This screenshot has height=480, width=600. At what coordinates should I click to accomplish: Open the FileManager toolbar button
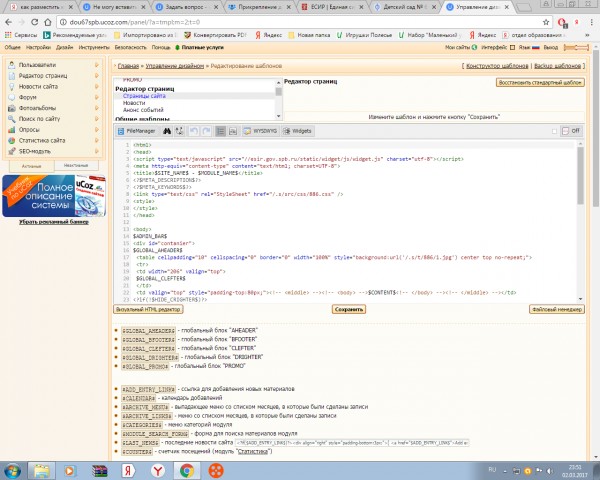click(137, 131)
